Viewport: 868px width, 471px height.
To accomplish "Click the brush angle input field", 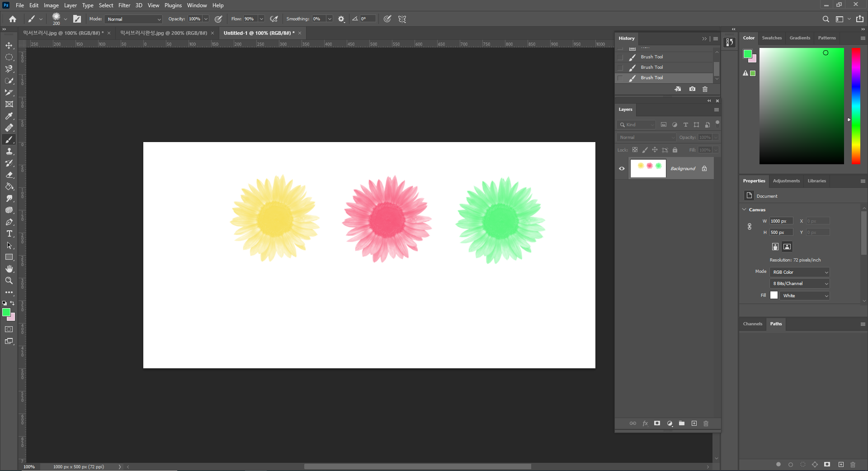I will tap(368, 19).
